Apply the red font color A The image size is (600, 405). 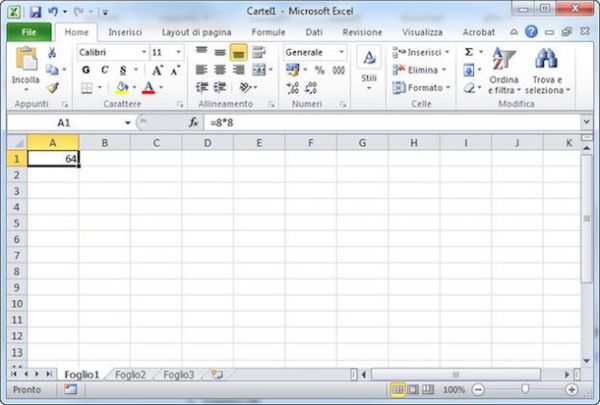click(x=149, y=88)
